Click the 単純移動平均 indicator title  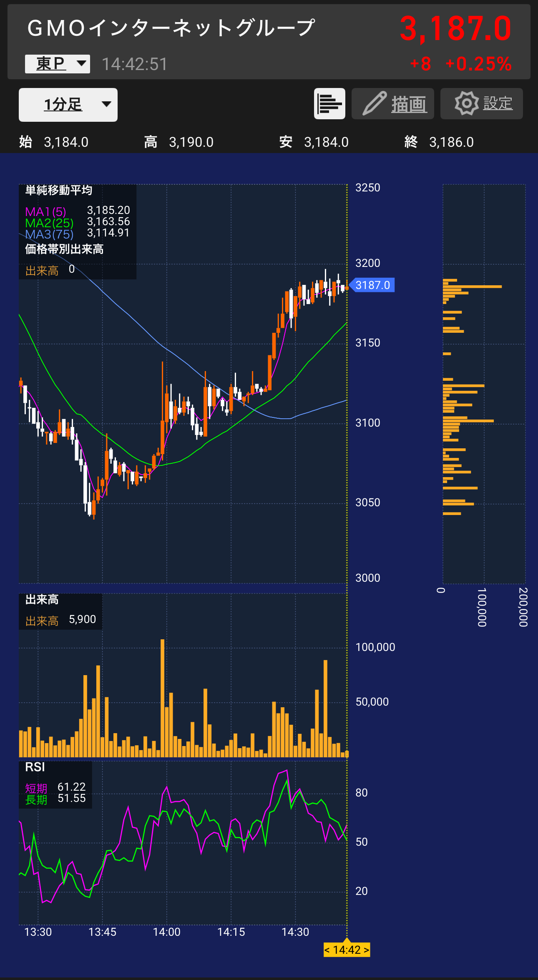(x=59, y=191)
